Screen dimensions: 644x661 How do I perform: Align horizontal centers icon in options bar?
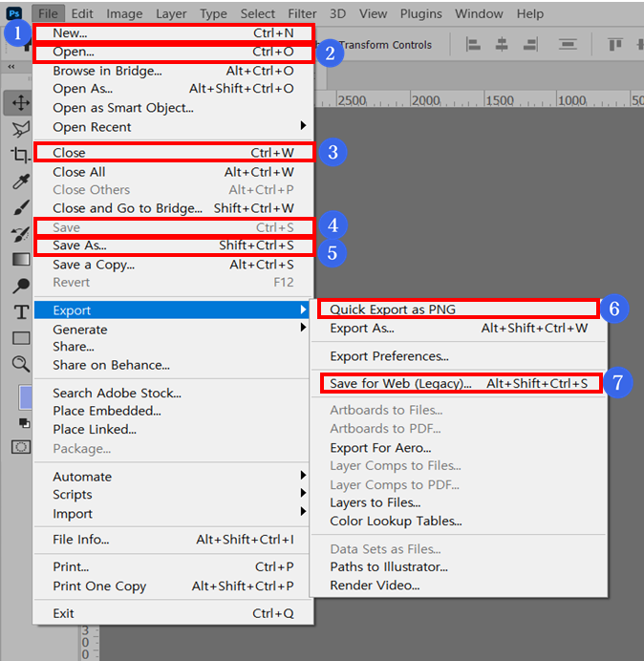(x=502, y=44)
